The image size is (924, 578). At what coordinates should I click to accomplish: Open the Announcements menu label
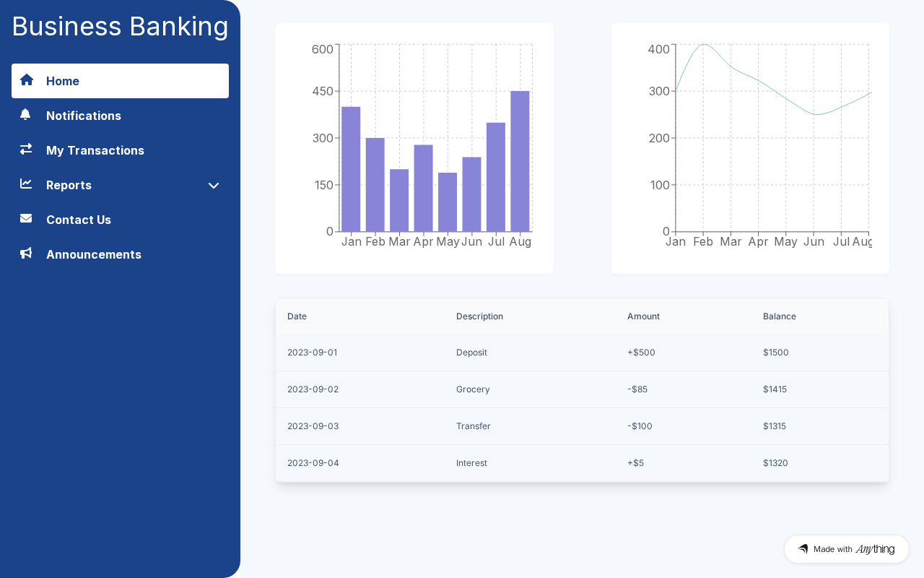point(94,254)
